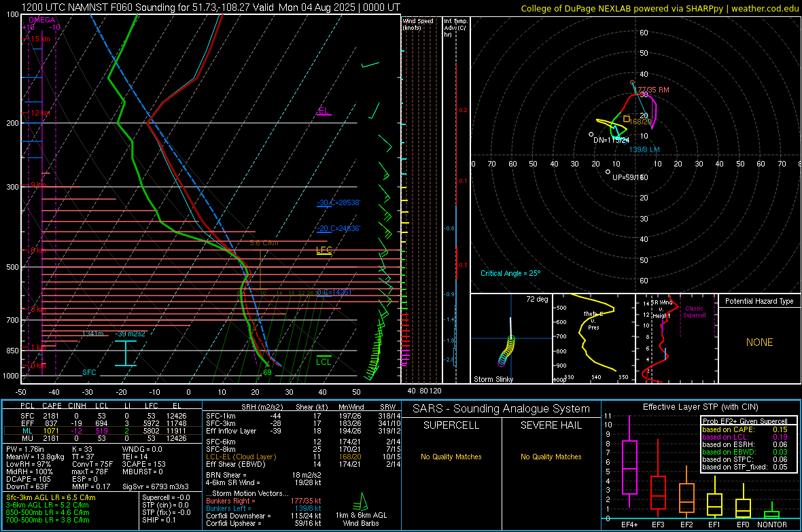
Task: Click the Inf. Temp. Adv. header
Action: click(x=455, y=28)
